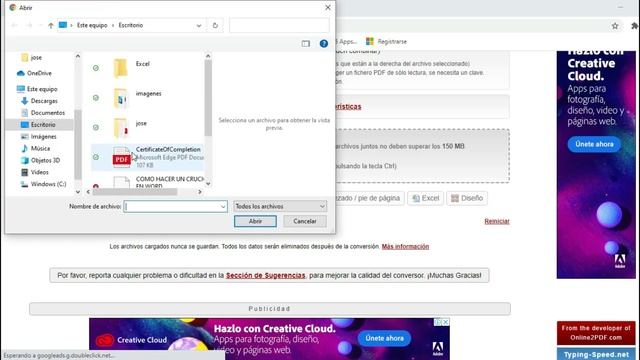The image size is (640, 360).
Task: Click the Este equipo breadcrumb
Action: click(92, 25)
